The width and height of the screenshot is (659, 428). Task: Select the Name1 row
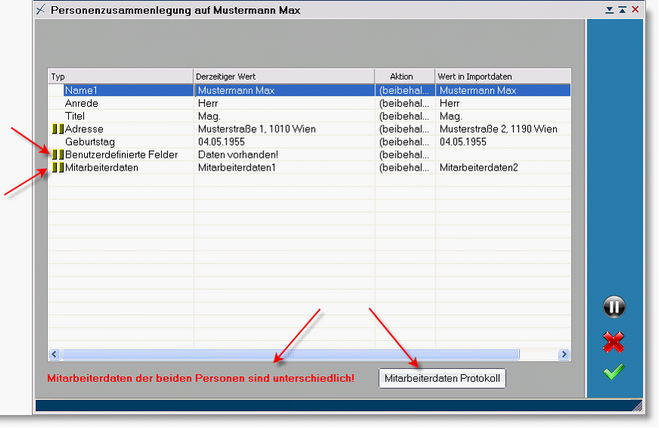pyautogui.click(x=120, y=90)
